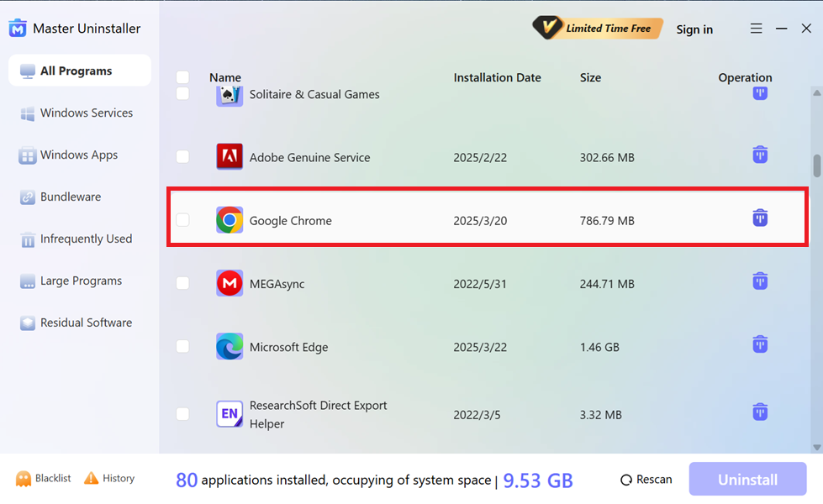
Task: Sort by the Size column header
Action: coord(590,77)
